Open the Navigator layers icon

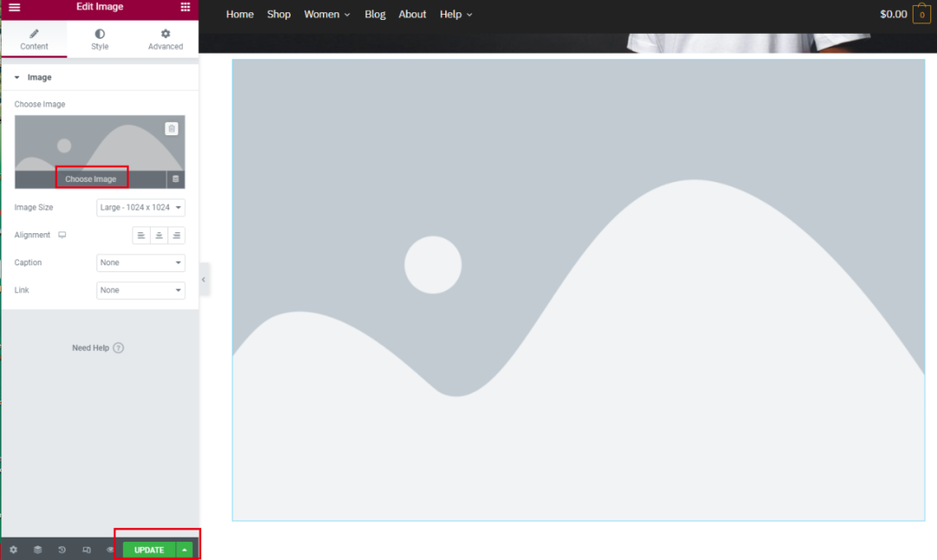37,550
